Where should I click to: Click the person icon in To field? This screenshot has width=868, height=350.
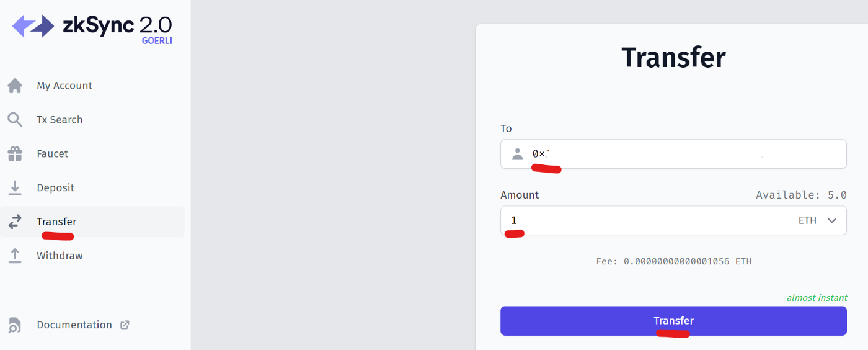point(517,154)
